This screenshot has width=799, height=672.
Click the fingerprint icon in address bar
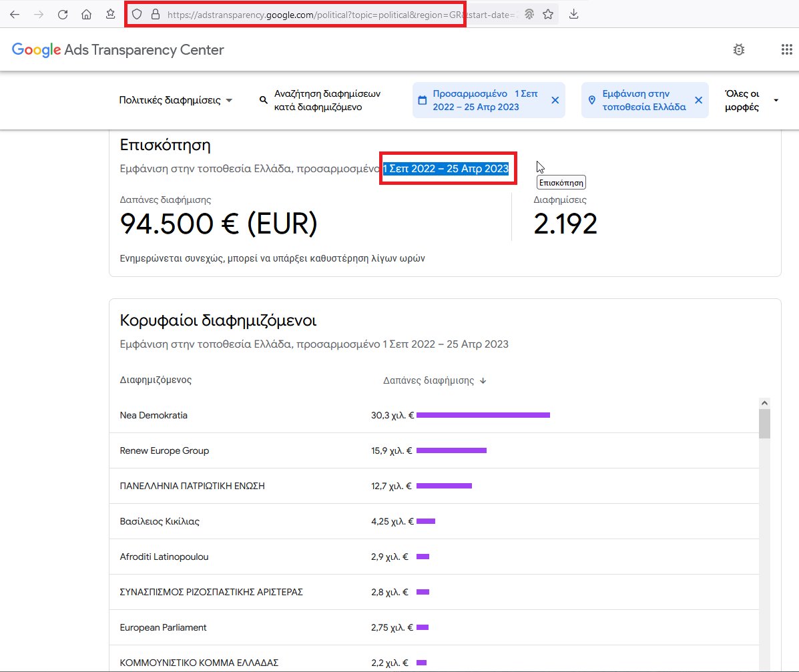[529, 14]
